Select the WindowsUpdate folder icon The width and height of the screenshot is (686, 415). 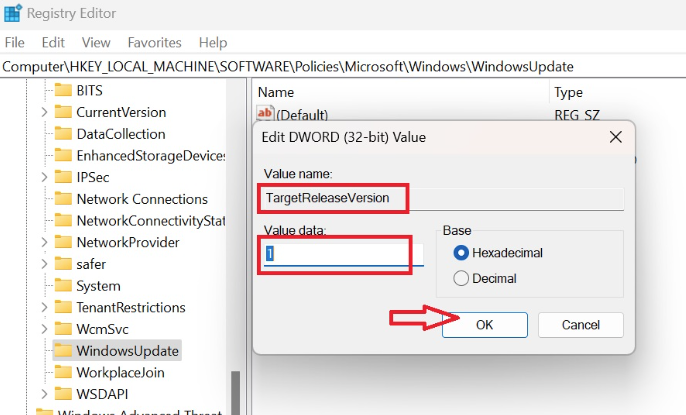63,350
